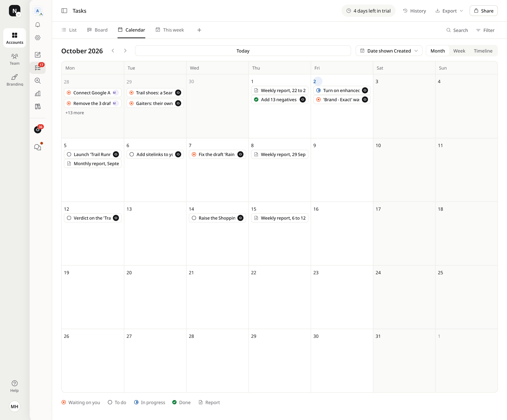Image resolution: width=507 pixels, height=420 pixels.
Task: Toggle status of Remove the 3 draf task
Action: tap(69, 103)
